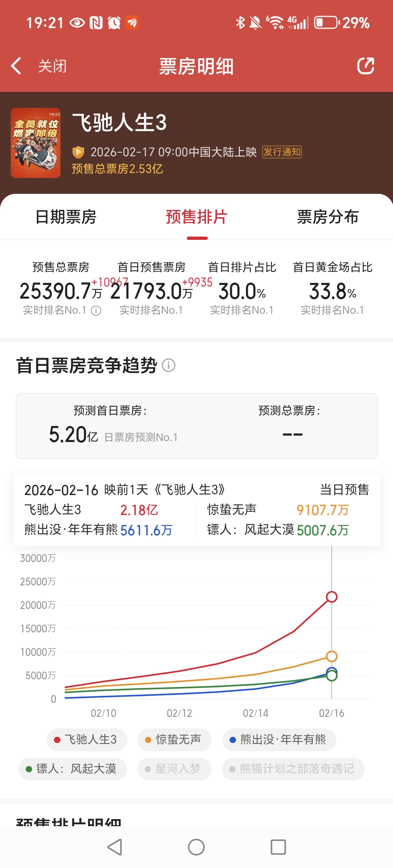Open the 飞驰人生3 movie poster thumbnail
The height and width of the screenshot is (868, 393).
(x=36, y=142)
